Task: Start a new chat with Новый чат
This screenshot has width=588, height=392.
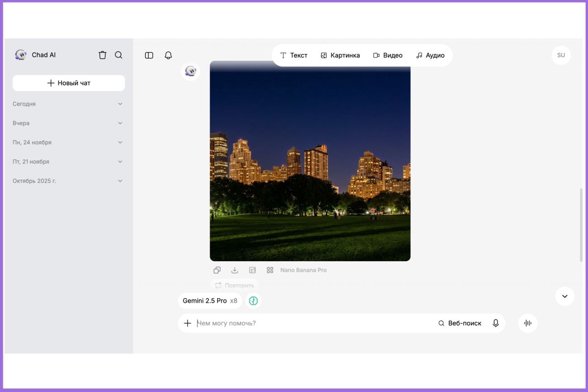Action: (x=69, y=83)
